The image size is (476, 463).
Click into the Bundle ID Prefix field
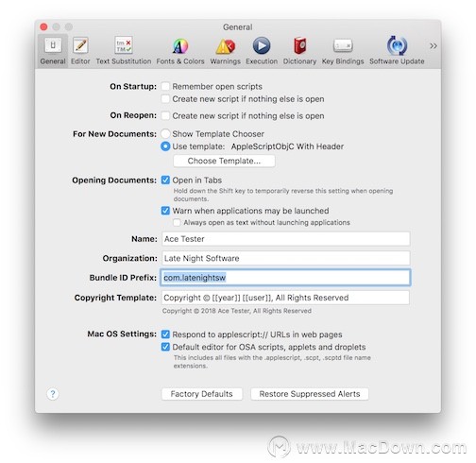point(285,278)
